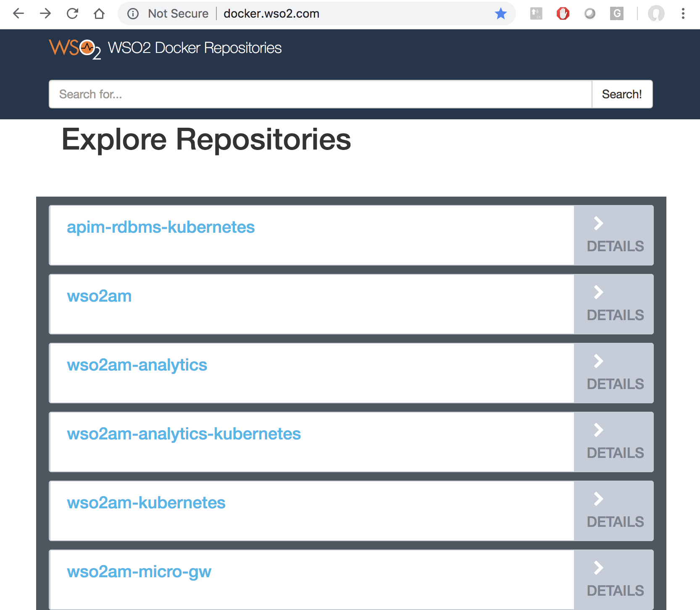Open the browser home page icon
The height and width of the screenshot is (610, 700).
[99, 13]
